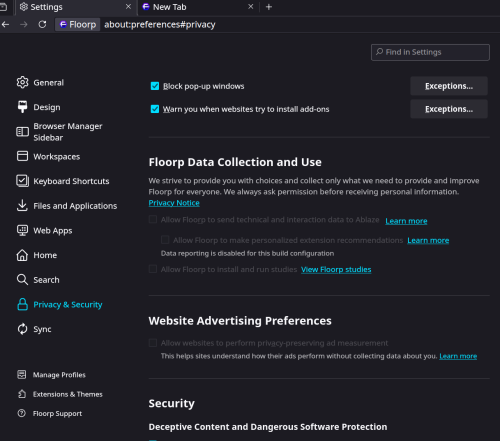Switch to the New Tab tab

[x=198, y=7]
